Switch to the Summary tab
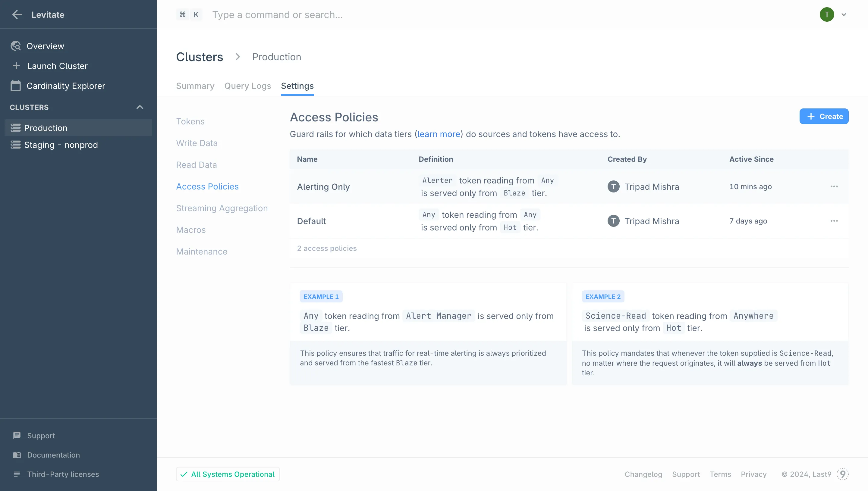 click(195, 86)
